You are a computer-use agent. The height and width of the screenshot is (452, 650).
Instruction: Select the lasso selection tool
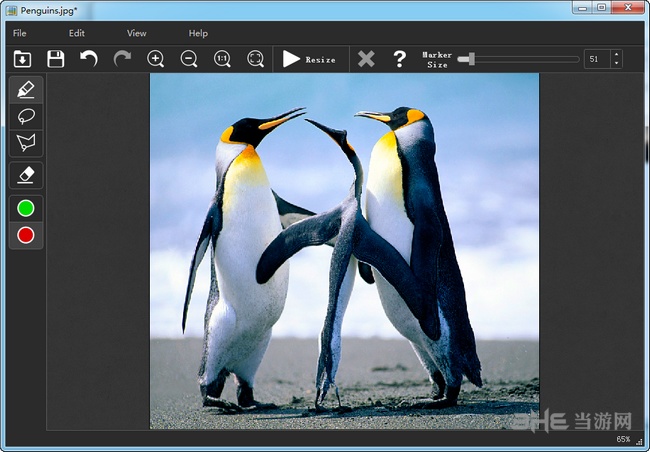tap(26, 116)
